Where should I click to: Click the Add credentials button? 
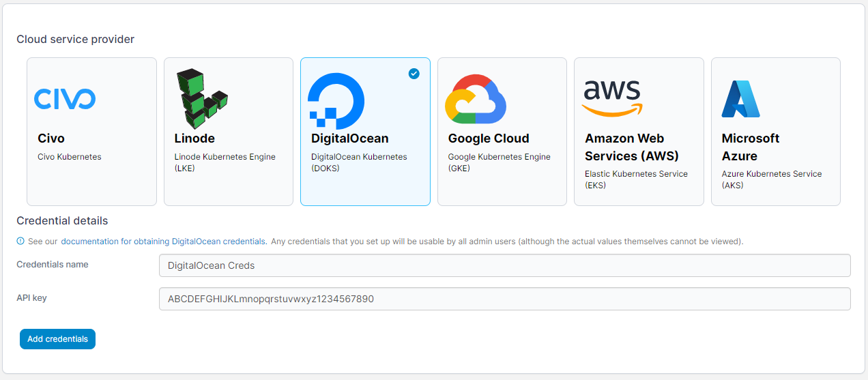[57, 339]
